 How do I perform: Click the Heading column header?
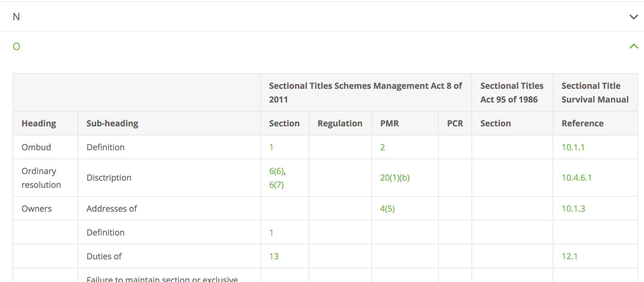click(39, 123)
